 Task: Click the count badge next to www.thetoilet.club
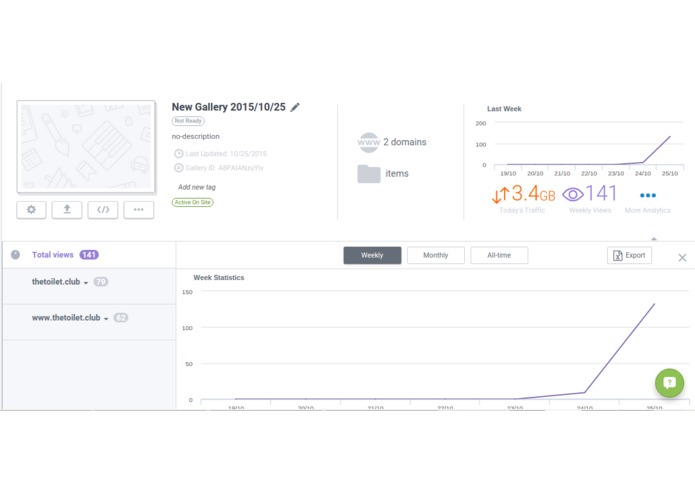pos(121,318)
